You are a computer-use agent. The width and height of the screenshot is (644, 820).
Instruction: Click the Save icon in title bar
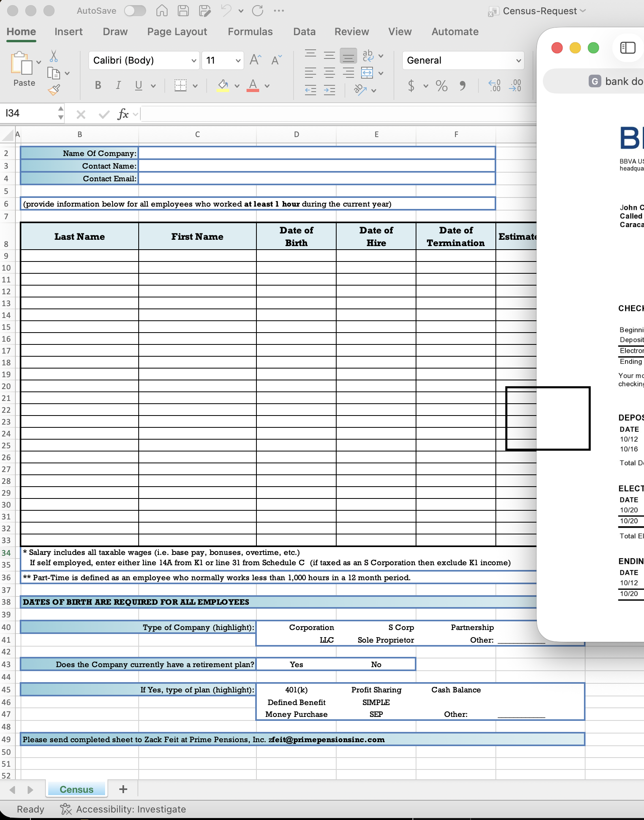tap(183, 11)
